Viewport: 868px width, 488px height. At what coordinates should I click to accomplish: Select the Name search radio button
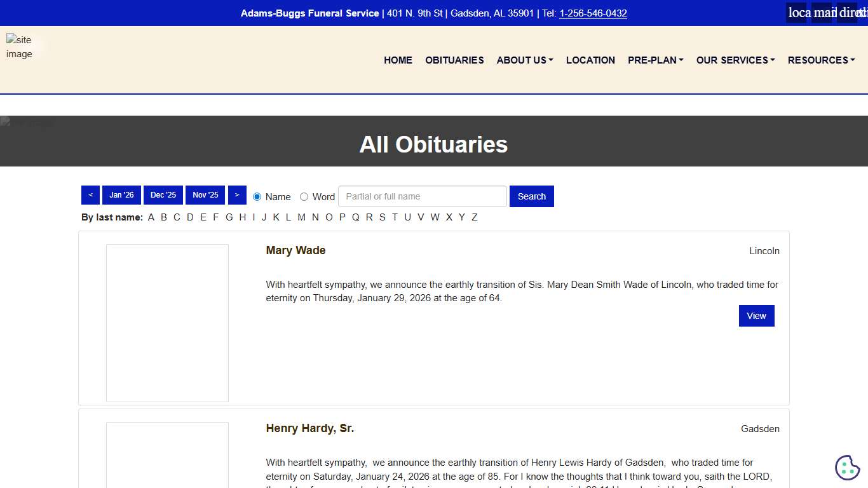coord(257,197)
